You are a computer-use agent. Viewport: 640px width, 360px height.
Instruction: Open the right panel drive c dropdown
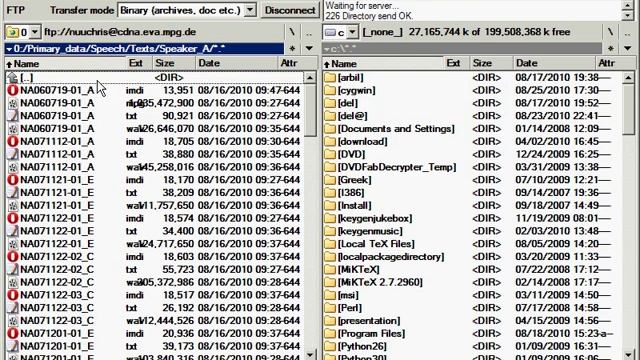coord(352,32)
